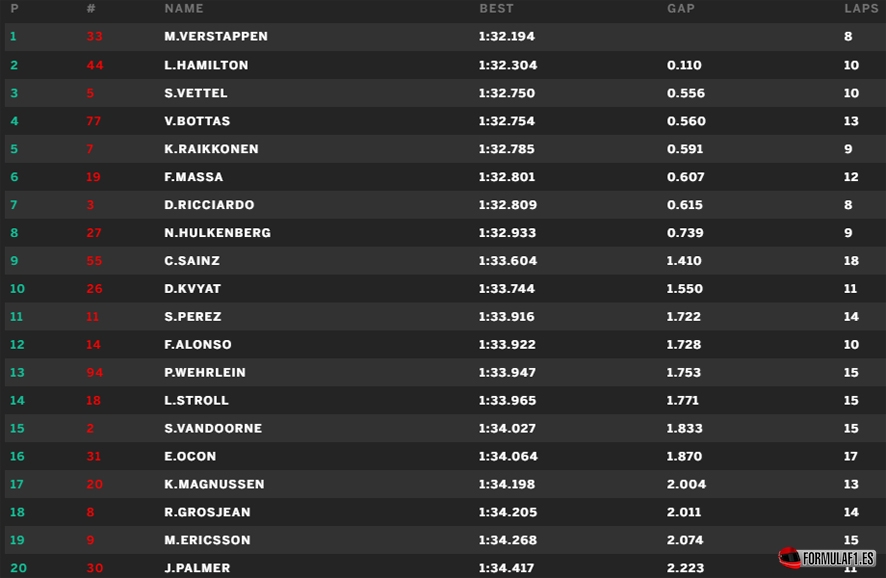The height and width of the screenshot is (578, 886).
Task: Click position 10 for D.KVYAT
Action: point(18,289)
